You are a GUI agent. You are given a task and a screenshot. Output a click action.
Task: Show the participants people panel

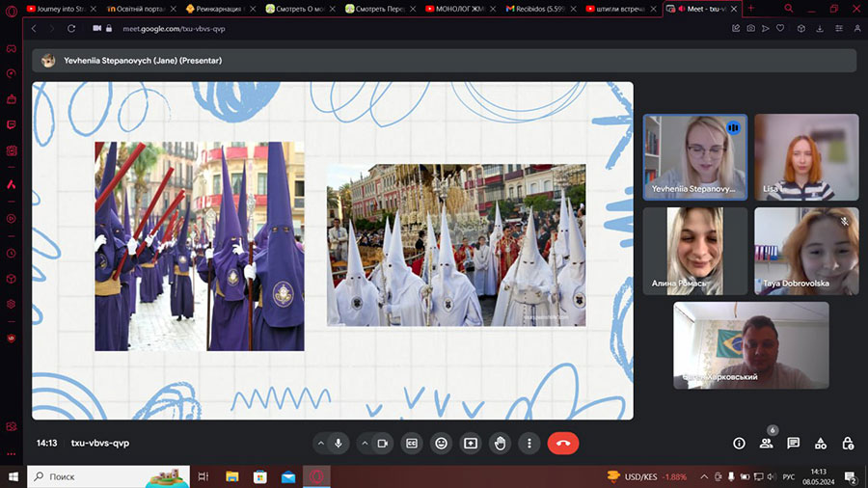click(766, 444)
